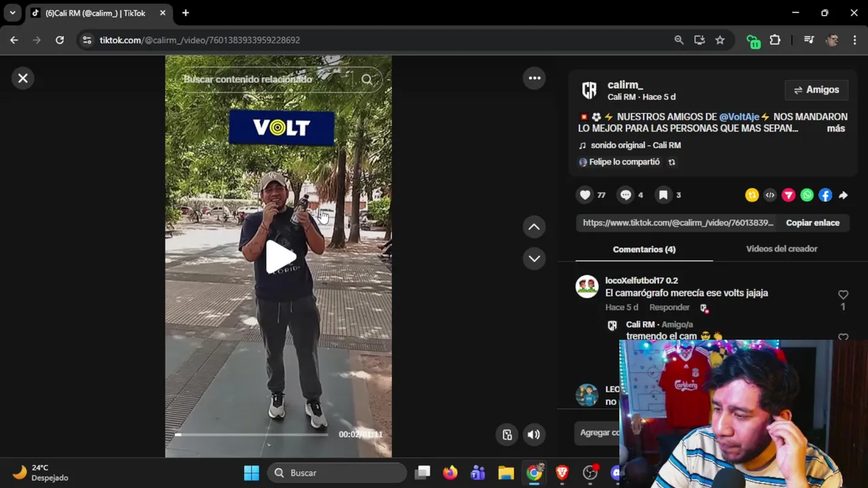Reply to the locoXelfutbol17 comment via Responder
Screen dimensions: 868x488
[x=669, y=307]
